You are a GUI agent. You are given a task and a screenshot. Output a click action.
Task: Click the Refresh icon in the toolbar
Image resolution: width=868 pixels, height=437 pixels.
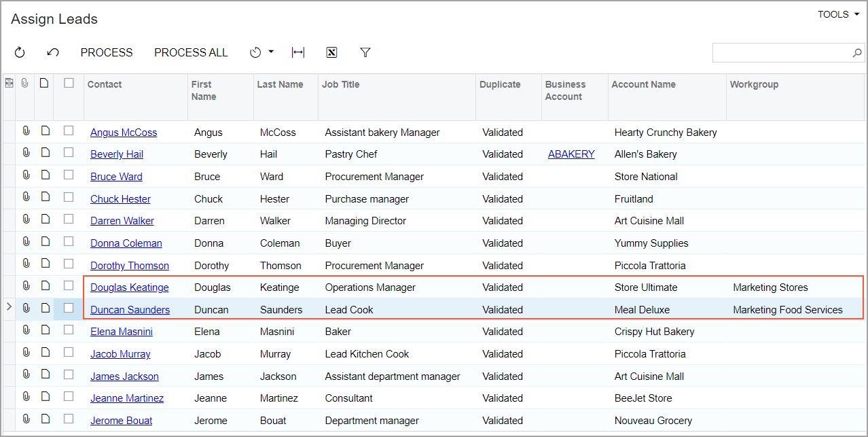coord(20,52)
